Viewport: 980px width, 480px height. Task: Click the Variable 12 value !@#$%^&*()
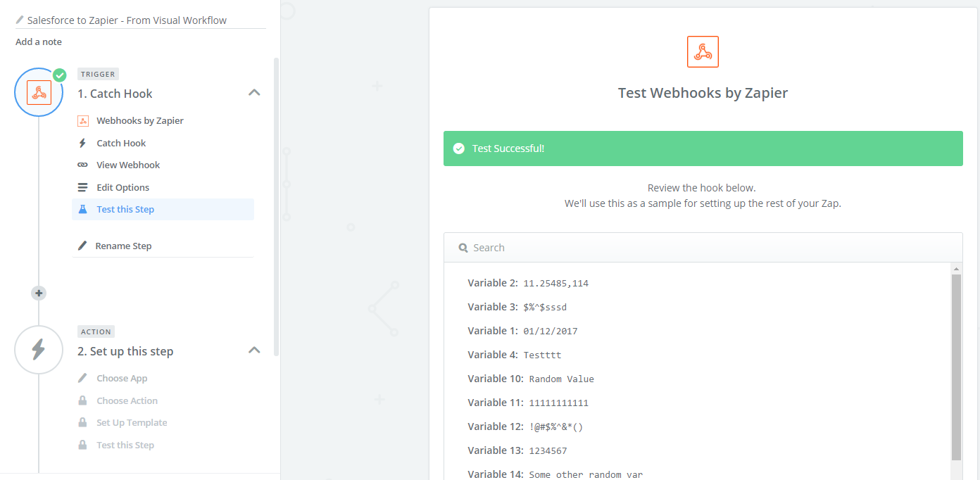pyautogui.click(x=555, y=427)
